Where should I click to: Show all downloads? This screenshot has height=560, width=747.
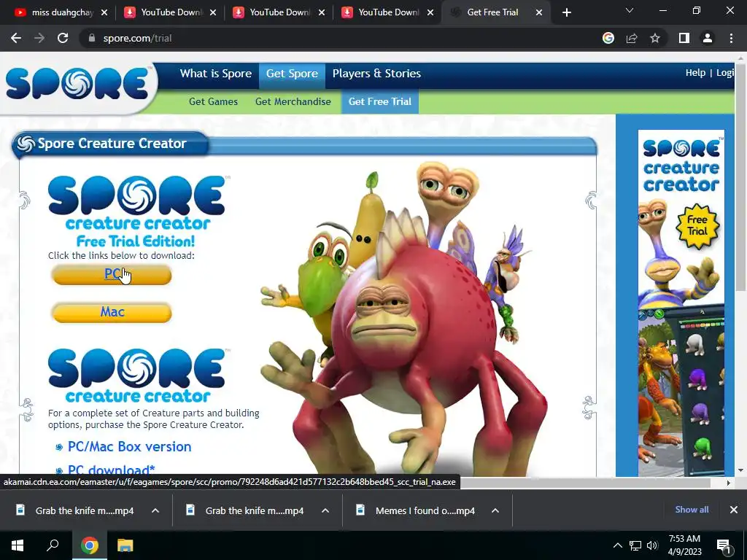tap(692, 510)
